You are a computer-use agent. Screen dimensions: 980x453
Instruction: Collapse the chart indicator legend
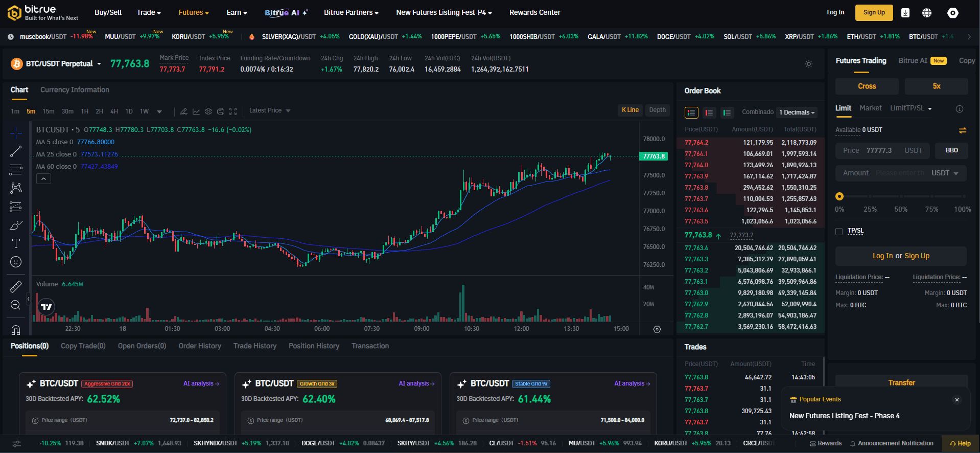tap(43, 179)
